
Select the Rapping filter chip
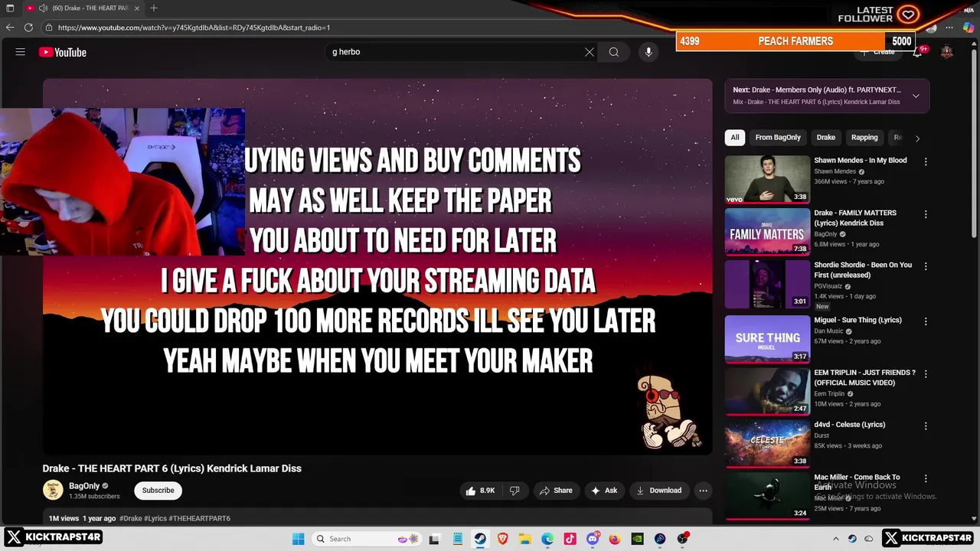[864, 138]
